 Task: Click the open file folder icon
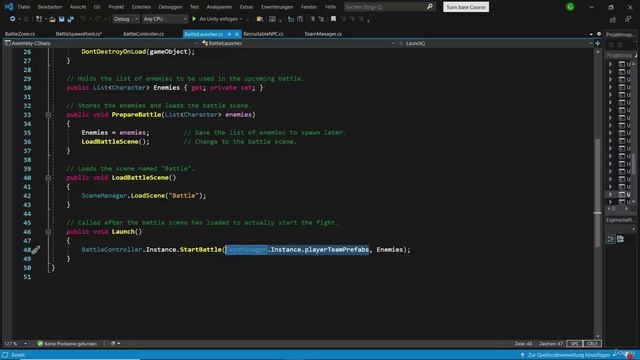(x=53, y=19)
